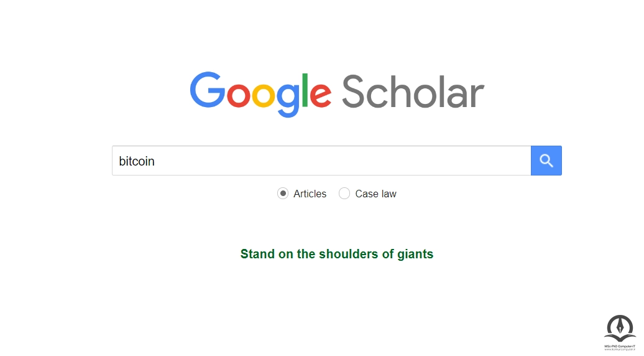Click the empty right side of the search box
The height and width of the screenshot is (356, 644).
pyautogui.click(x=411, y=161)
